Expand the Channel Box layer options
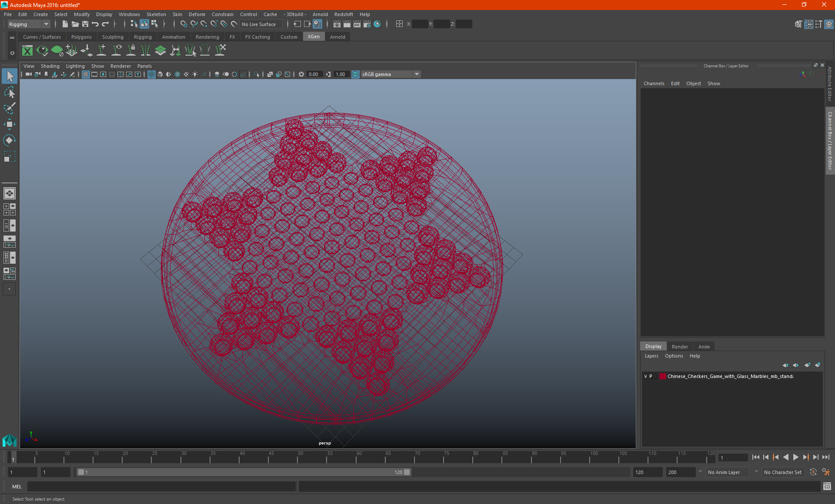The width and height of the screenshot is (835, 504). point(673,356)
